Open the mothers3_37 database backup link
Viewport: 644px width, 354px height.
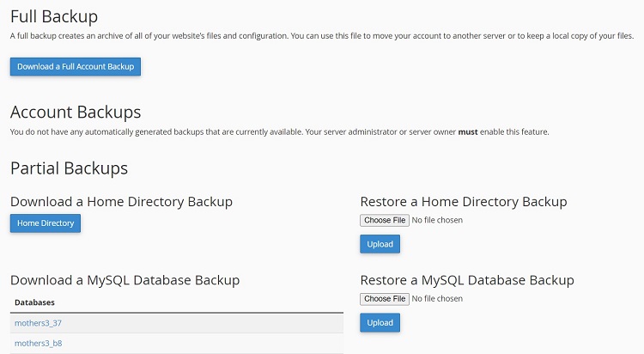coord(38,323)
